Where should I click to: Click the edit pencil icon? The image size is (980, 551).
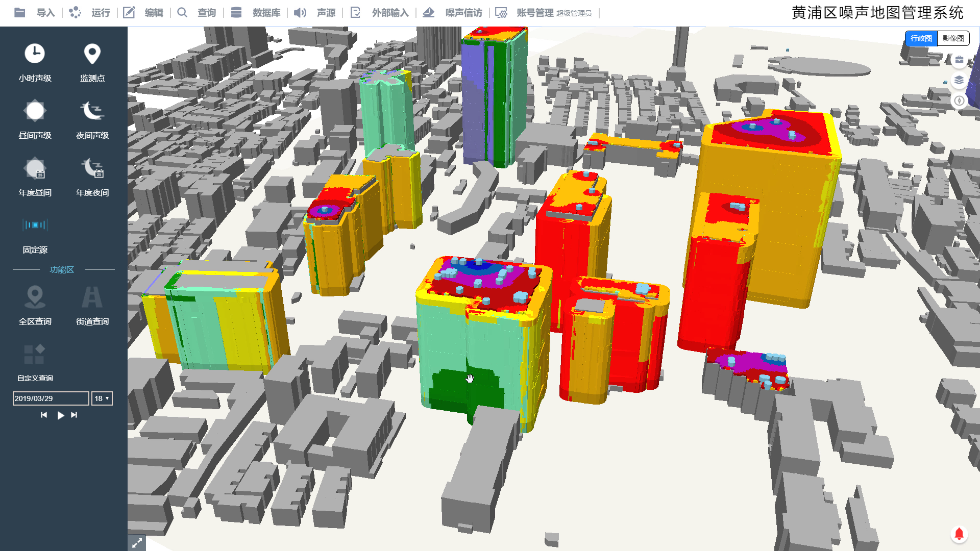point(129,13)
